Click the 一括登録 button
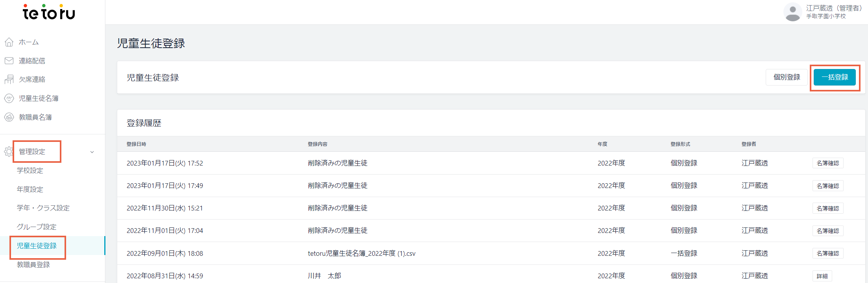 click(835, 77)
